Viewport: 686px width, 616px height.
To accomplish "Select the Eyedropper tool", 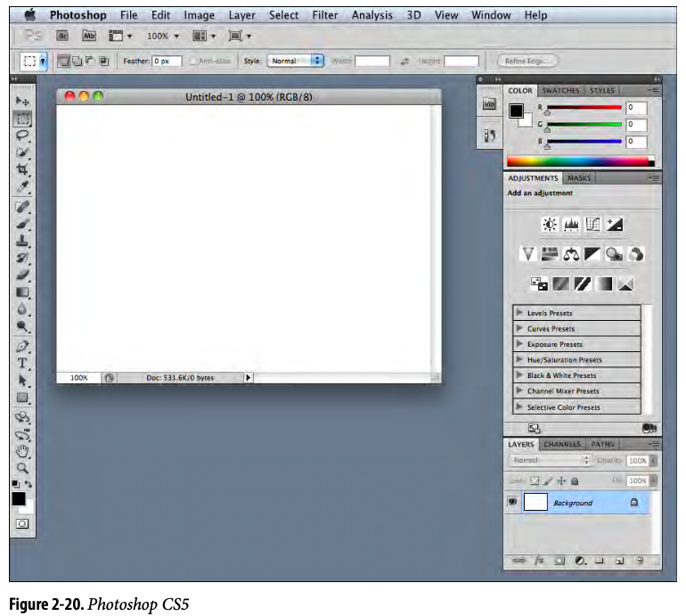I will [22, 187].
